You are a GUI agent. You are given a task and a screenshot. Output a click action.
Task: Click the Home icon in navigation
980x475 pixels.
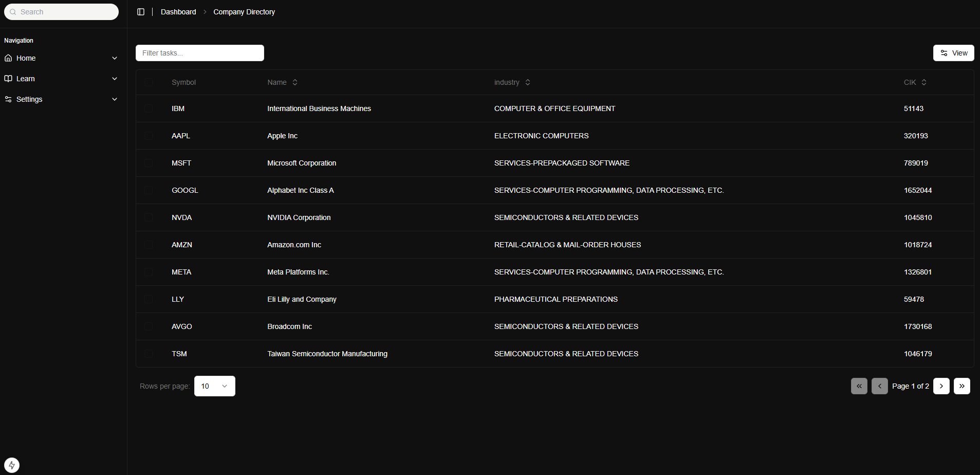[8, 58]
